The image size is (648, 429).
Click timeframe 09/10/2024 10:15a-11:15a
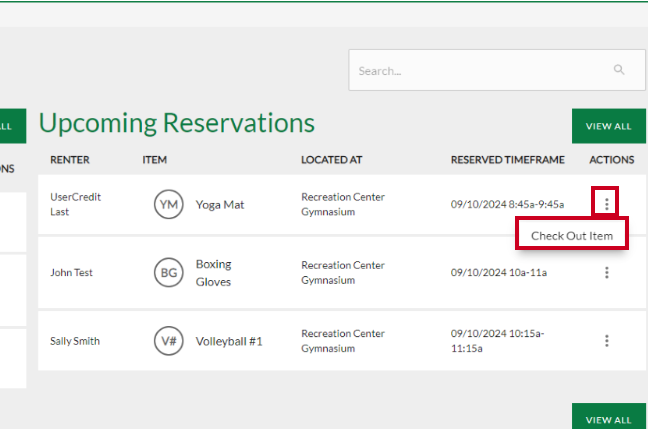click(497, 341)
